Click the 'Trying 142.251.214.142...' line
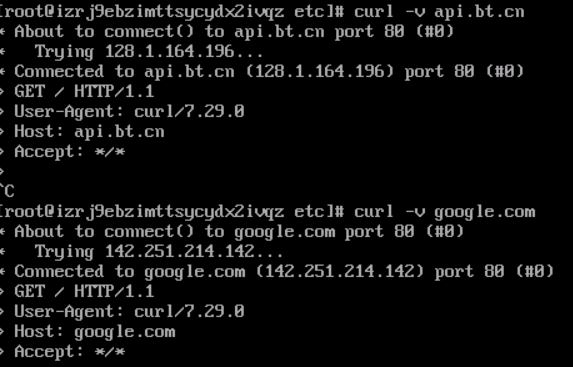This screenshot has width=573, height=367. tap(159, 252)
